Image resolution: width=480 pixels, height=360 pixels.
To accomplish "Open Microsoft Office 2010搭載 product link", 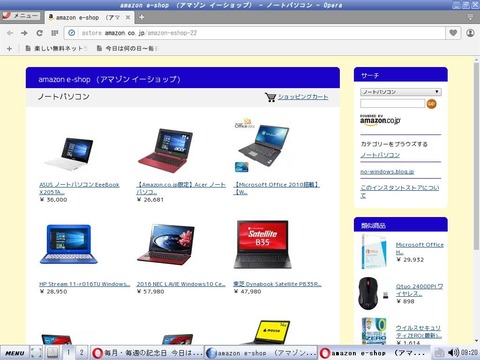I will click(x=276, y=188).
